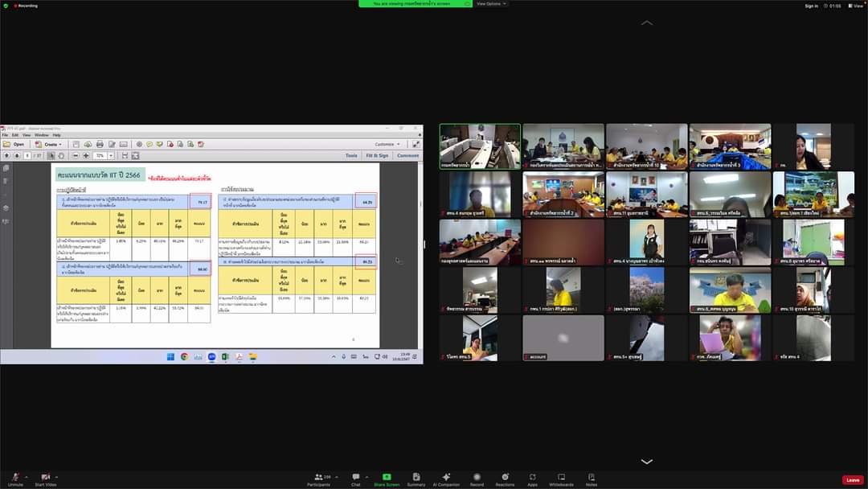Add a sticky note comment
This screenshot has width=868, height=489.
(149, 145)
